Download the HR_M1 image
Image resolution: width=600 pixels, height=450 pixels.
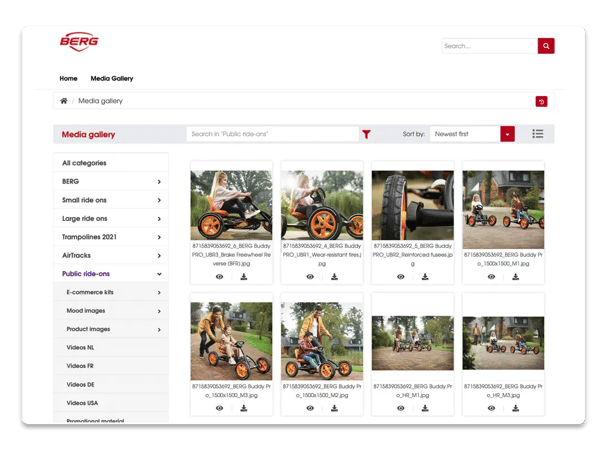[425, 408]
